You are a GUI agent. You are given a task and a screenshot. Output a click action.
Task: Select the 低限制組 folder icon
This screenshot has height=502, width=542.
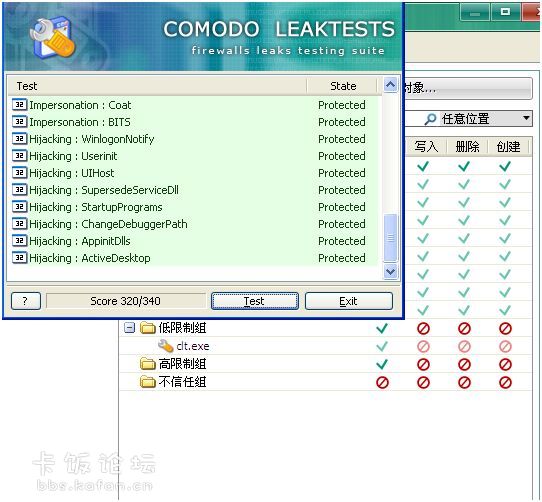[148, 327]
